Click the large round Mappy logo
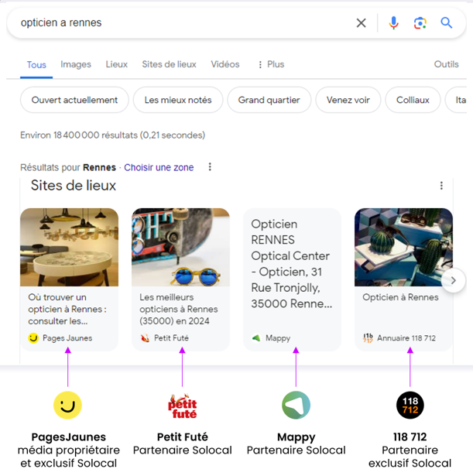The width and height of the screenshot is (473, 476). 296,406
